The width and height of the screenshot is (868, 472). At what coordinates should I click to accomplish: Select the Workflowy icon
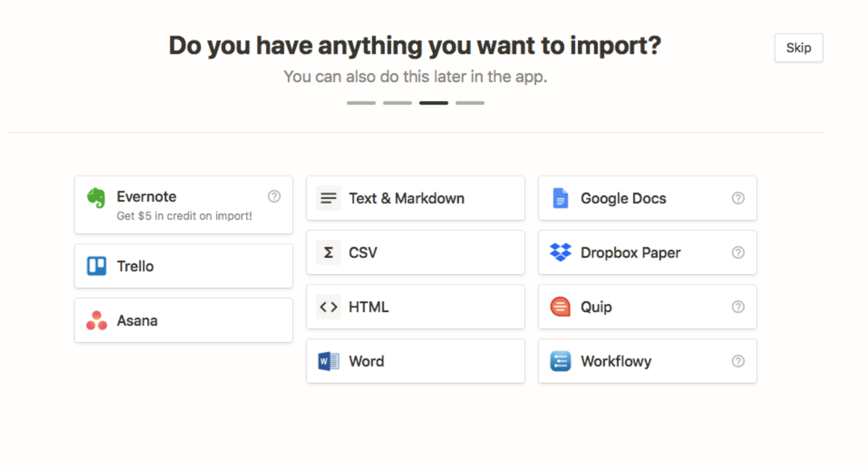pyautogui.click(x=560, y=361)
